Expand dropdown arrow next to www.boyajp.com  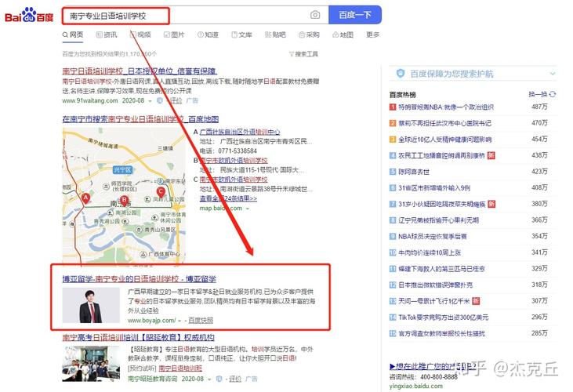coord(180,321)
